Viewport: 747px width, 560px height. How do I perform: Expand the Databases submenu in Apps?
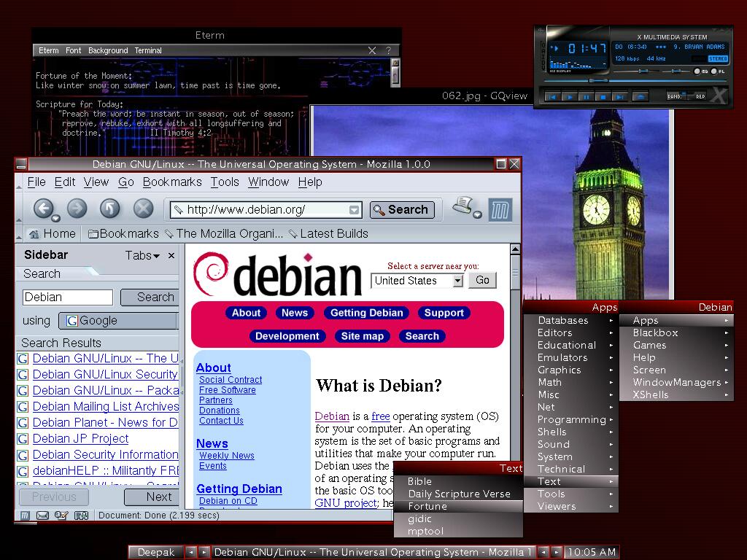point(570,321)
